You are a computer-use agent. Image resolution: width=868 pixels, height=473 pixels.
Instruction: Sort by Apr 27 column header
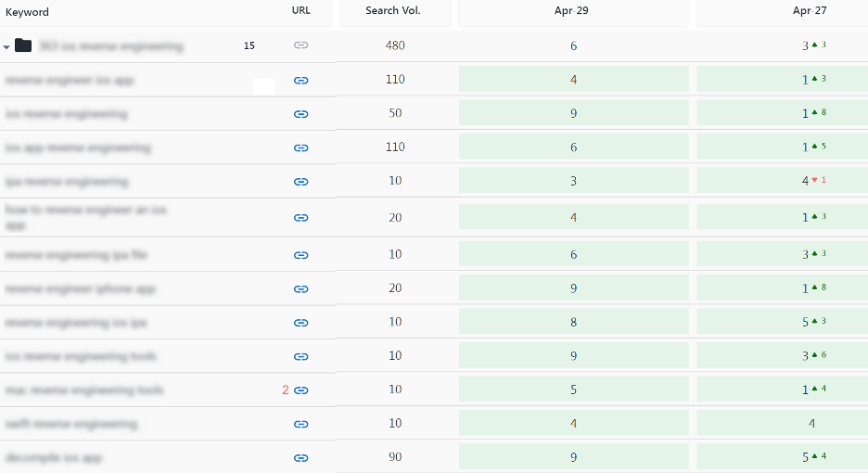(x=810, y=10)
